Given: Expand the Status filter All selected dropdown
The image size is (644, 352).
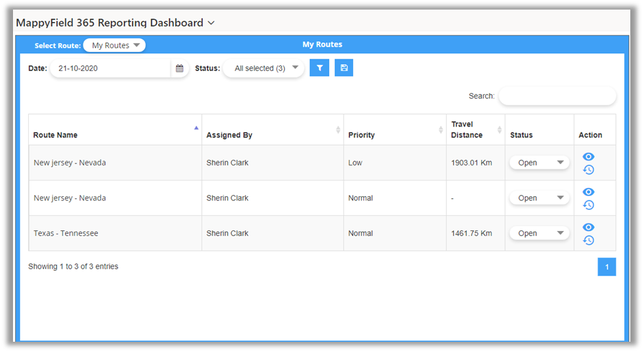Looking at the screenshot, I should point(263,68).
